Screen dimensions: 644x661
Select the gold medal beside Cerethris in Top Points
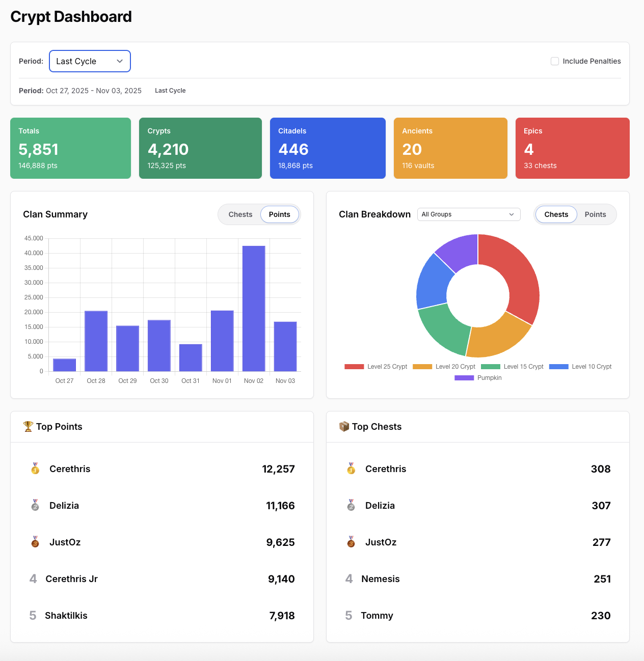35,469
